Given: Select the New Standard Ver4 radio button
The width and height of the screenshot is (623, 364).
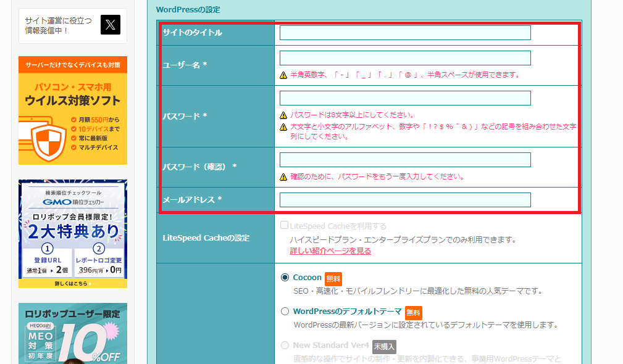Looking at the screenshot, I should point(285,345).
